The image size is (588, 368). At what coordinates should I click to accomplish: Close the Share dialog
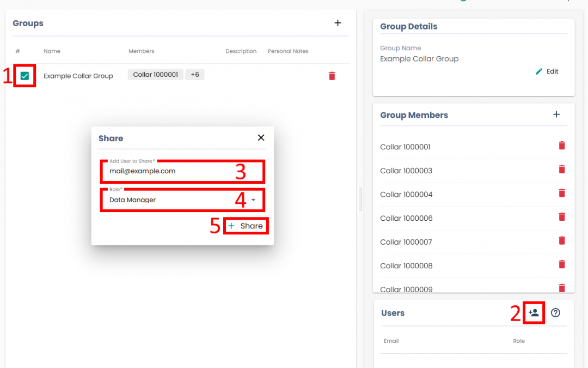click(261, 138)
